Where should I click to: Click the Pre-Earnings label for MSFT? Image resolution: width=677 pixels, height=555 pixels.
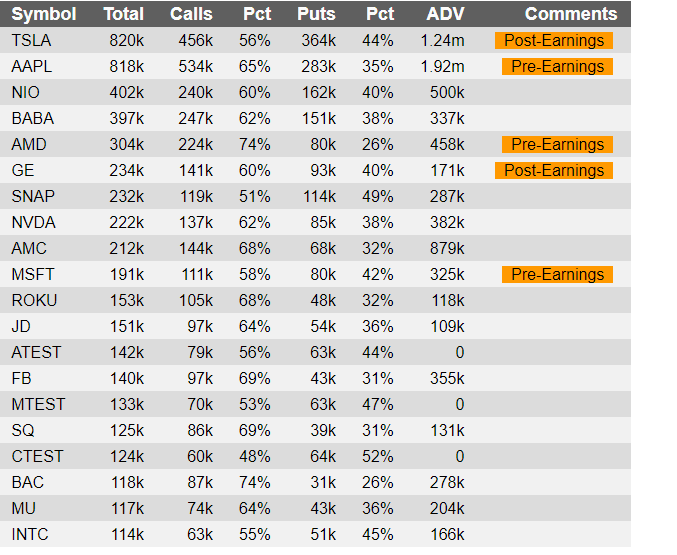click(x=557, y=275)
